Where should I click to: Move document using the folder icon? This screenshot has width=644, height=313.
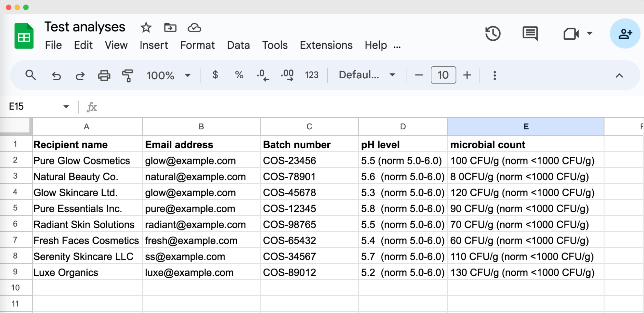pos(170,28)
